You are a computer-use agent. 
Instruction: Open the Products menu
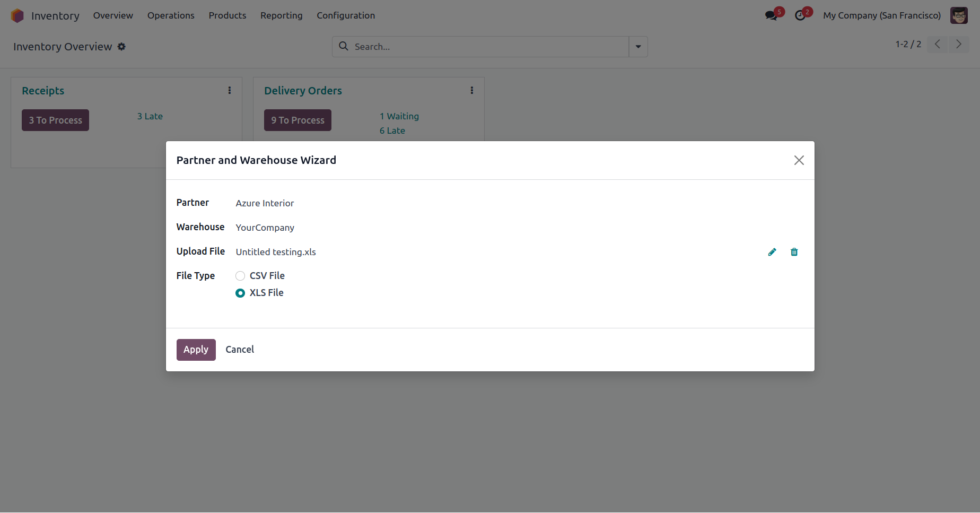(x=227, y=15)
